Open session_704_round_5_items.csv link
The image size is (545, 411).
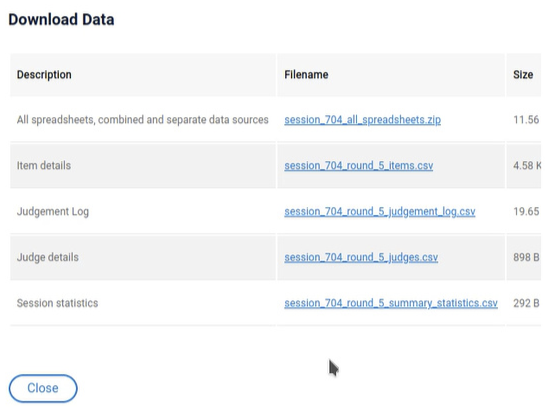(x=358, y=166)
